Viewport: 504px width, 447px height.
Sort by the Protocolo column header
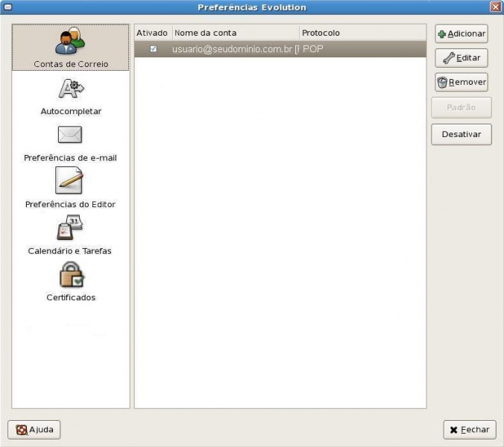(363, 33)
